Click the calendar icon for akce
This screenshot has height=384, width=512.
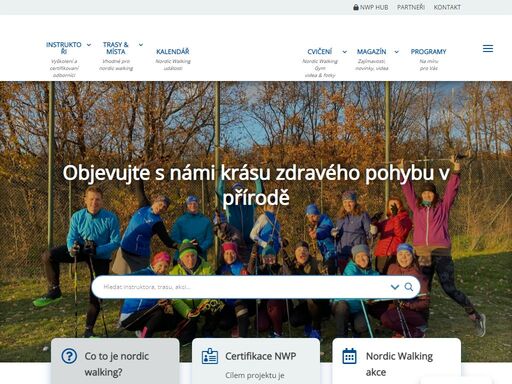(349, 356)
